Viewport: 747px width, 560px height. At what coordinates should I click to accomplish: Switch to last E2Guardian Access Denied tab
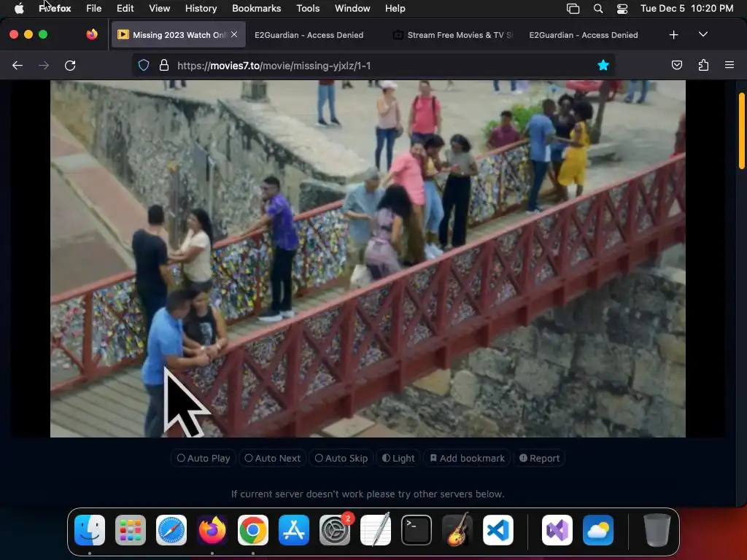coord(583,35)
